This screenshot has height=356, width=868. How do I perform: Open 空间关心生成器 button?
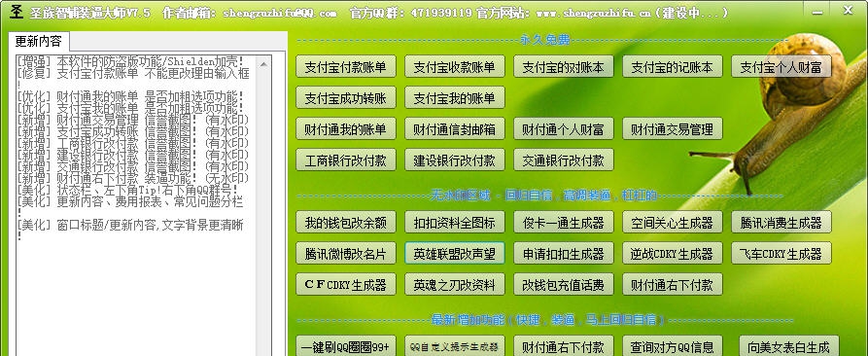[x=672, y=222]
